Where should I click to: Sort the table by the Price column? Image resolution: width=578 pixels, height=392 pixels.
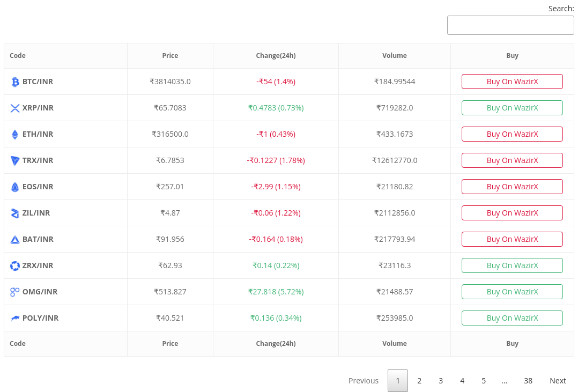pos(170,55)
